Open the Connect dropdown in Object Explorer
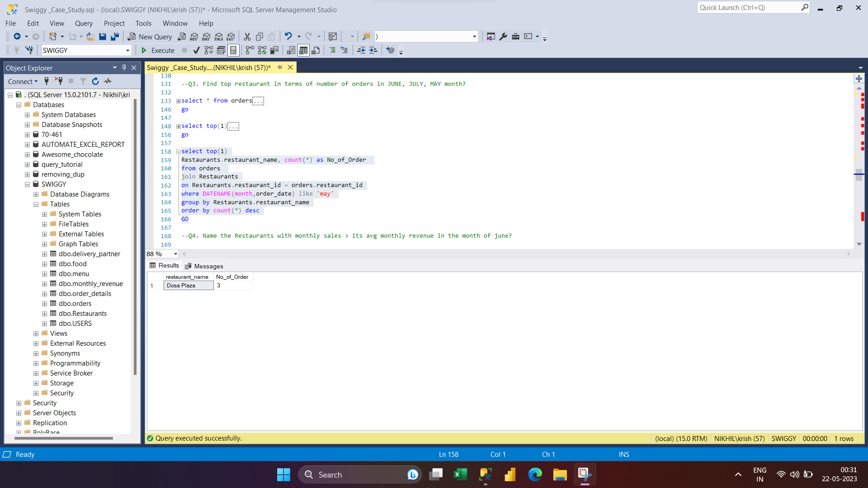This screenshot has width=868, height=488. (23, 81)
